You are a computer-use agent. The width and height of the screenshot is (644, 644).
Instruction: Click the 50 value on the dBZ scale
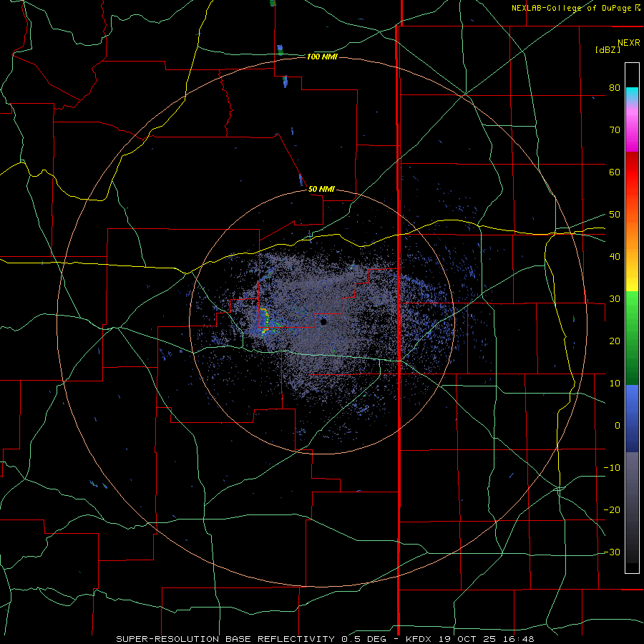[615, 215]
